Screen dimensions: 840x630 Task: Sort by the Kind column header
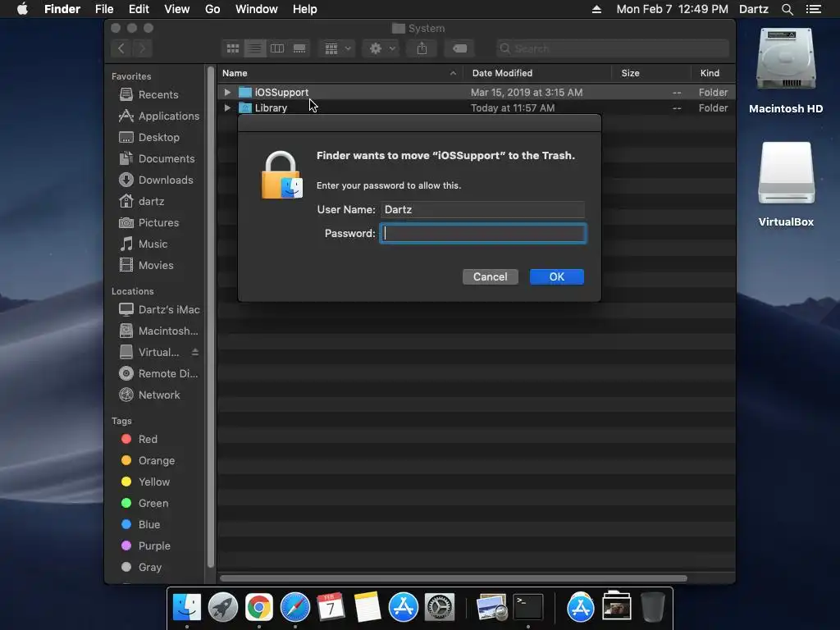713,73
